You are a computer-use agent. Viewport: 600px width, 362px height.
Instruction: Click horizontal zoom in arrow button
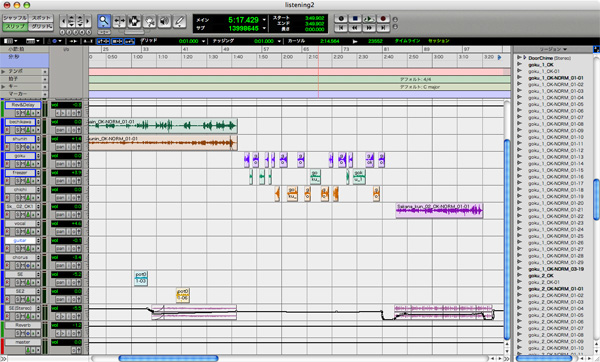(88, 21)
